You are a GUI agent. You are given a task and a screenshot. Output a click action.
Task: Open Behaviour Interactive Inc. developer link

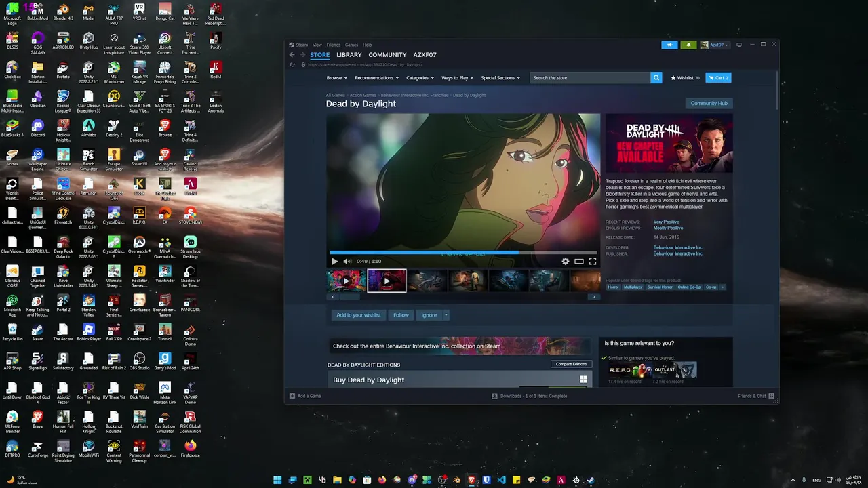click(x=678, y=247)
